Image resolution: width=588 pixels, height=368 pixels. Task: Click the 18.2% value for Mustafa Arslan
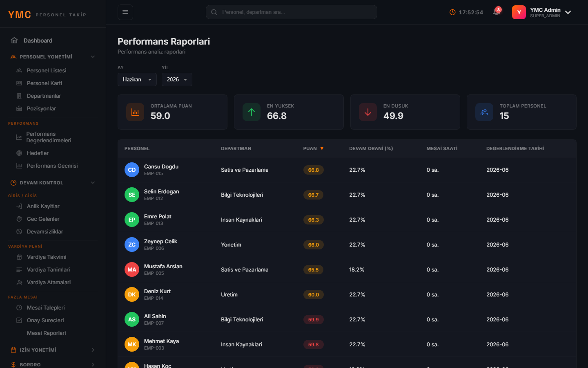[357, 269]
